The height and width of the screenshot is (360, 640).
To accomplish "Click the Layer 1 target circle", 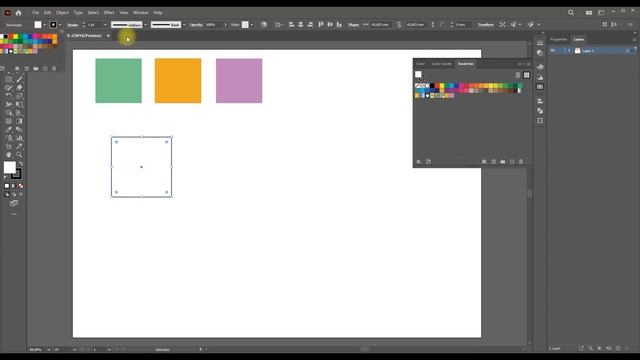I will tap(627, 51).
